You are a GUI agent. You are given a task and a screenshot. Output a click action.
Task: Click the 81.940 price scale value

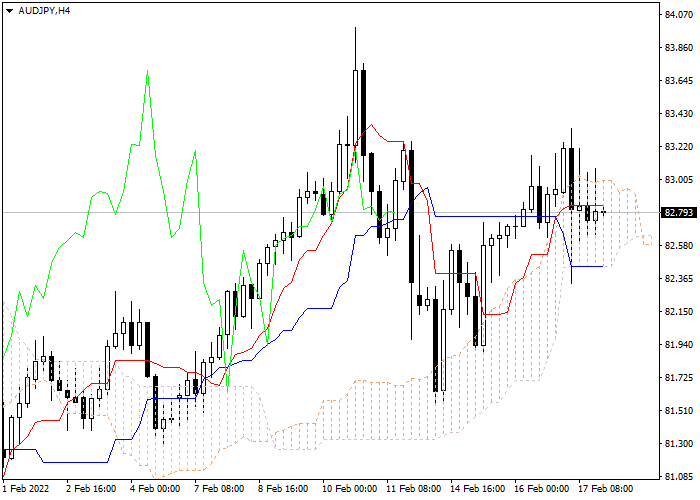tap(679, 345)
